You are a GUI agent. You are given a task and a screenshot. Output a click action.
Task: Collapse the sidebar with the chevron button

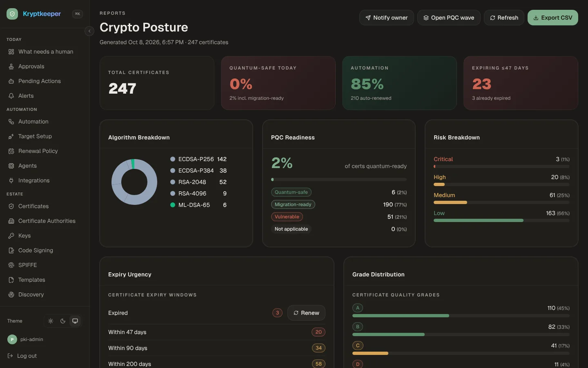pos(89,31)
